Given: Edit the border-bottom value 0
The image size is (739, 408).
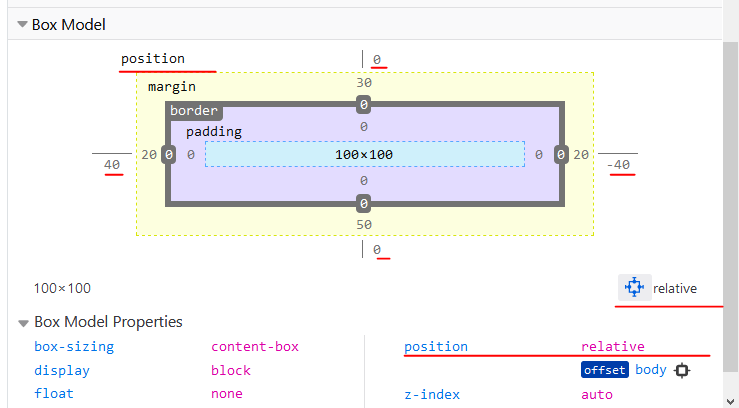Looking at the screenshot, I should tap(364, 204).
